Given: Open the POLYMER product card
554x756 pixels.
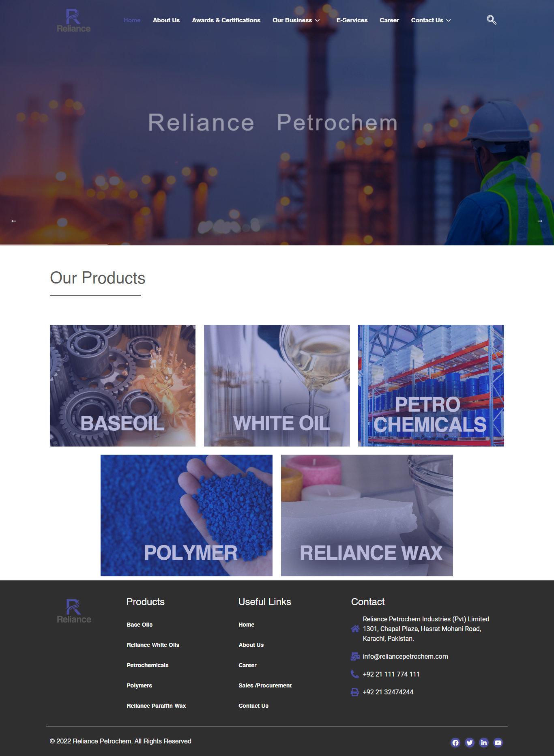Looking at the screenshot, I should [x=187, y=515].
